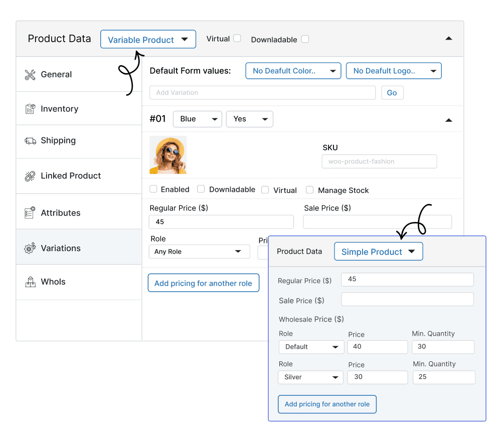
Task: Click the Silver role Min. Quantity field showing 25
Action: point(444,377)
